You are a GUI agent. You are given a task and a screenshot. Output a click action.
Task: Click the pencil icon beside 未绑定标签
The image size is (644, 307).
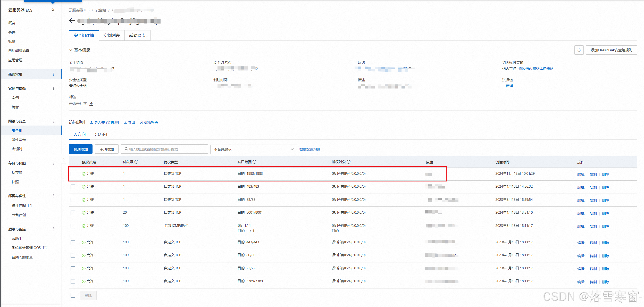point(91,104)
